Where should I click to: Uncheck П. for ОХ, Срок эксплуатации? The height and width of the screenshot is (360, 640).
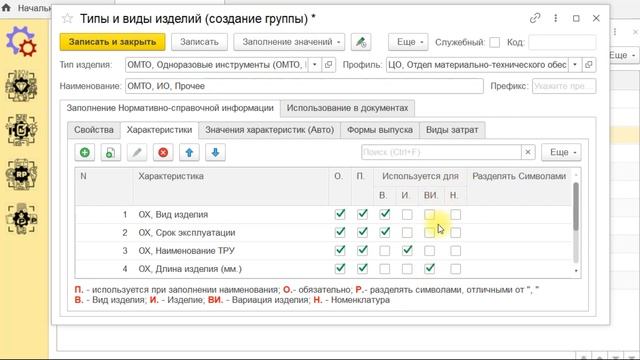point(362,232)
